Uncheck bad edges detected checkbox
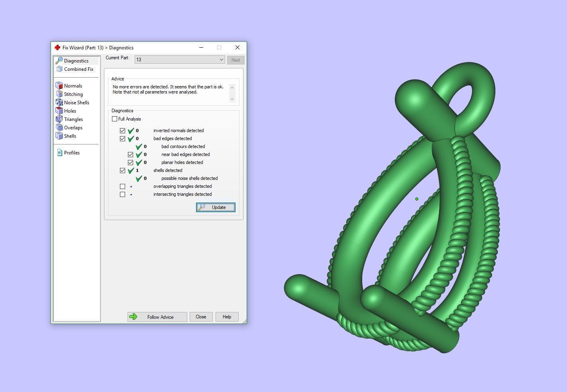 (122, 138)
